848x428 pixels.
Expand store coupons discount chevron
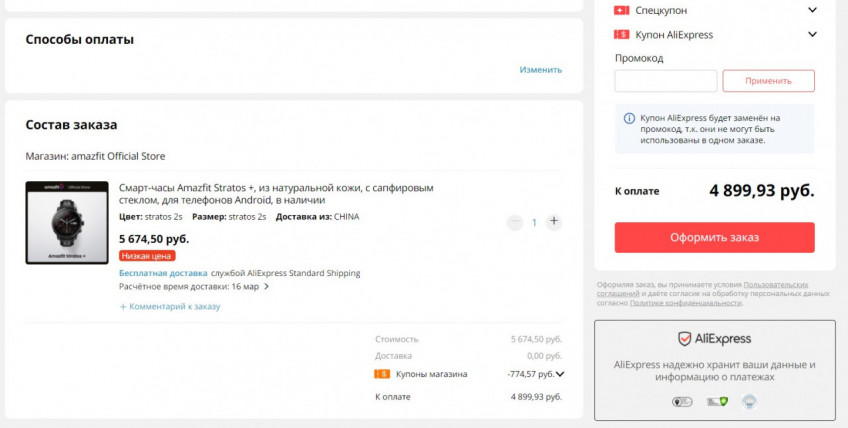click(x=560, y=375)
